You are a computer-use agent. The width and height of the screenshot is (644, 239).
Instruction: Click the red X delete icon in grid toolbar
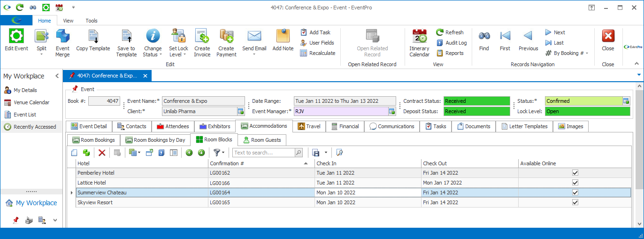[x=102, y=153]
